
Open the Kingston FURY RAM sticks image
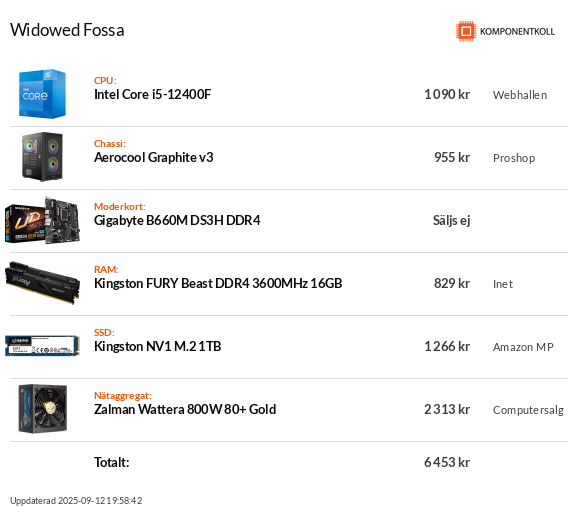pos(42,283)
